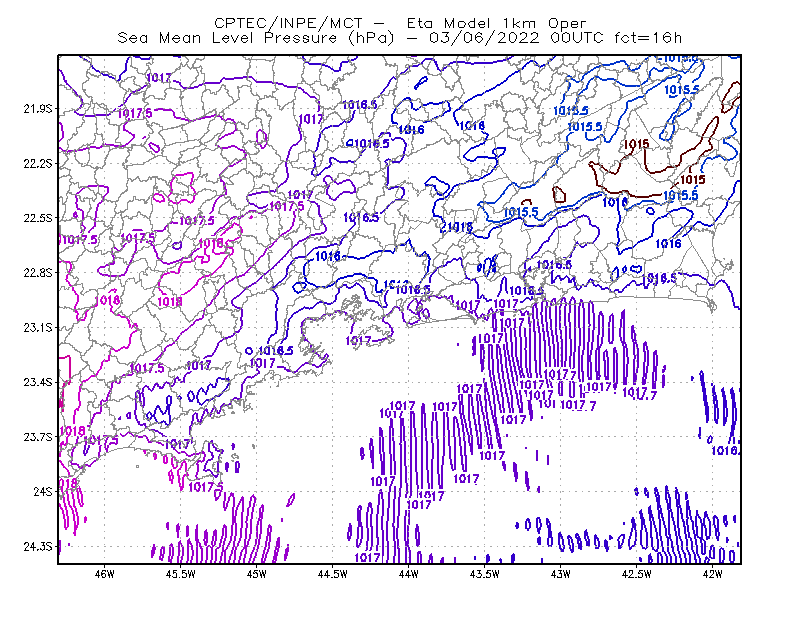Click the 43W longitude axis label
The image size is (800, 618).
pyautogui.click(x=561, y=574)
